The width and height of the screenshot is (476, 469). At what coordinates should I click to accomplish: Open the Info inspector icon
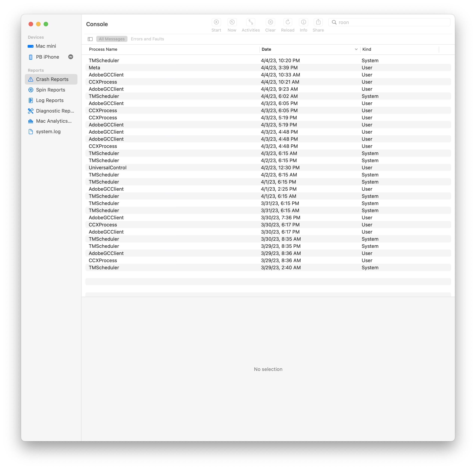(303, 22)
